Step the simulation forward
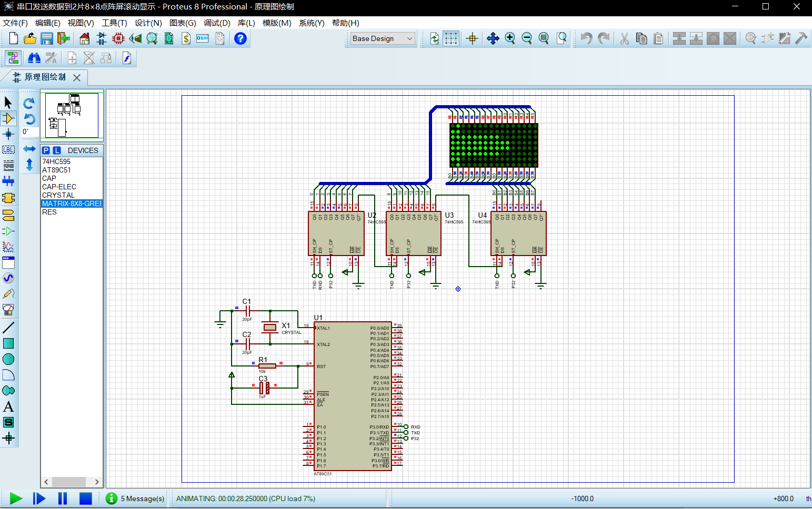Image resolution: width=812 pixels, height=509 pixels. coord(39,498)
